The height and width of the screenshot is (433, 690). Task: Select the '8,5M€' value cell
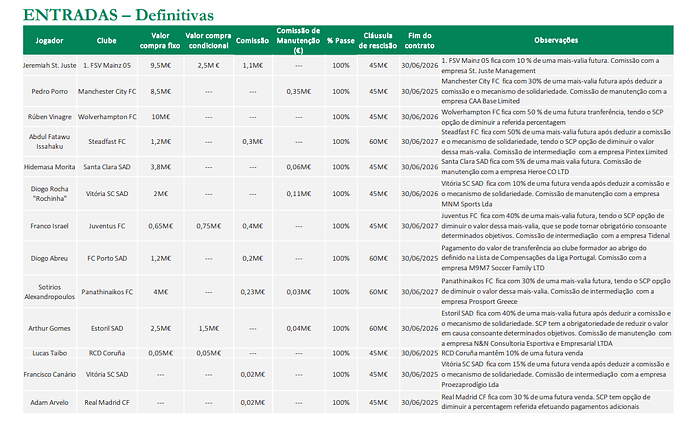(160, 92)
